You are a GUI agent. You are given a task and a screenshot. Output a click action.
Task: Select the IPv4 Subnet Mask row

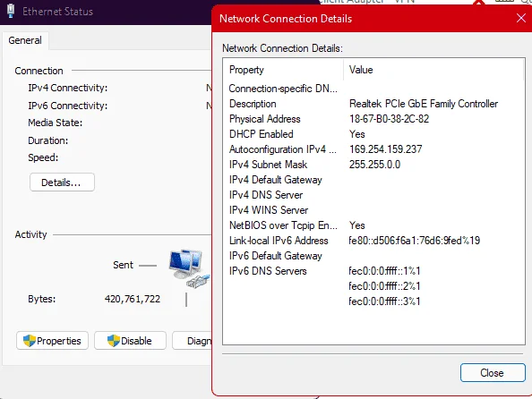pos(373,165)
